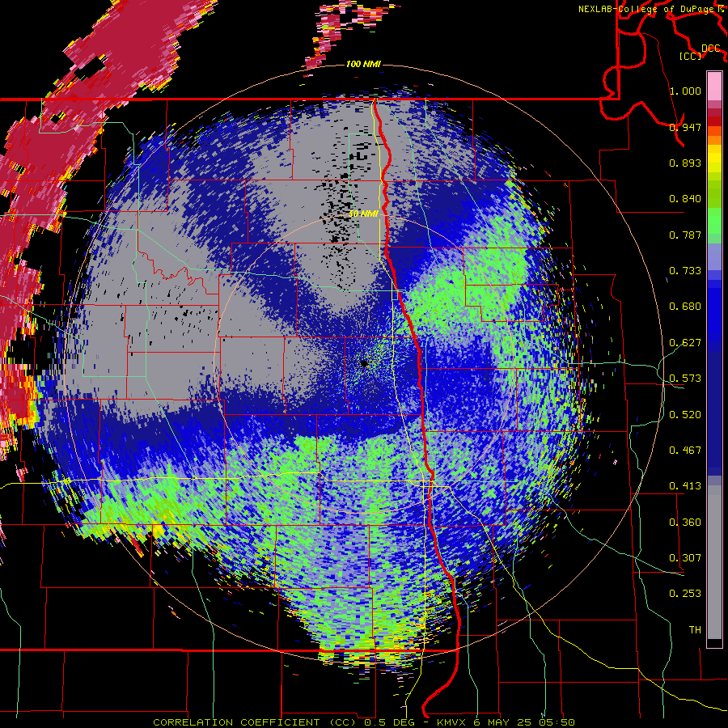Select the 0.787 legend value
Image resolution: width=728 pixels, height=728 pixels.
coord(685,235)
